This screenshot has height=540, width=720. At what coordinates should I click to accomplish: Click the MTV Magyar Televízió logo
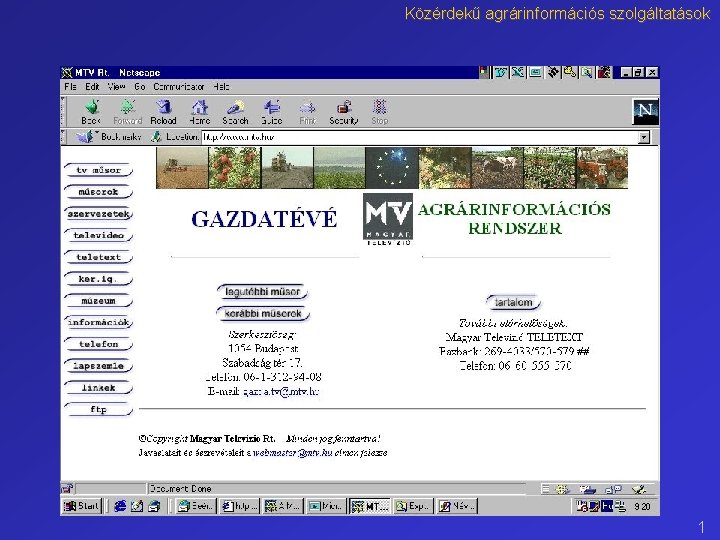pyautogui.click(x=388, y=219)
